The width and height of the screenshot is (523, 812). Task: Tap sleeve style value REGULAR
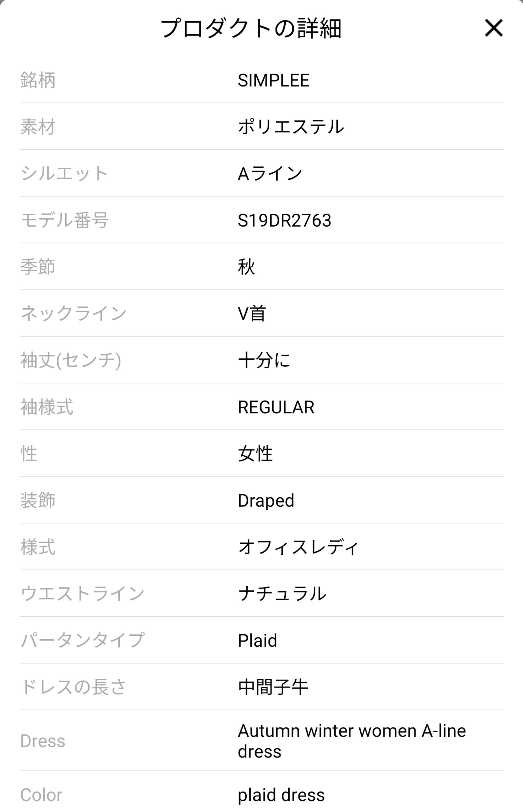(276, 407)
